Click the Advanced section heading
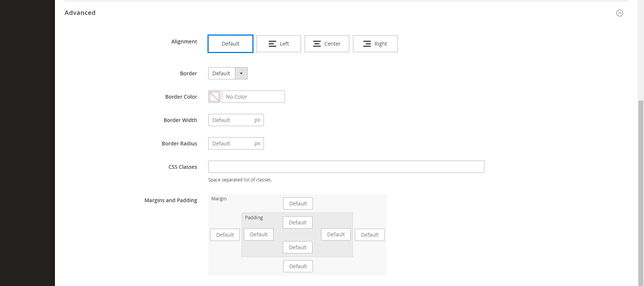Viewport: 644px width, 286px height. [80, 13]
